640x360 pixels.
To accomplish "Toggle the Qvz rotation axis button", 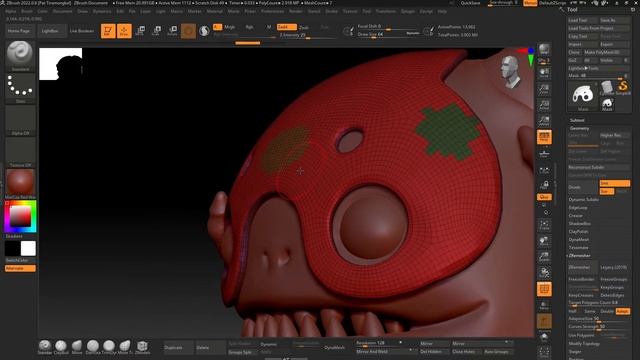I will pos(544,197).
